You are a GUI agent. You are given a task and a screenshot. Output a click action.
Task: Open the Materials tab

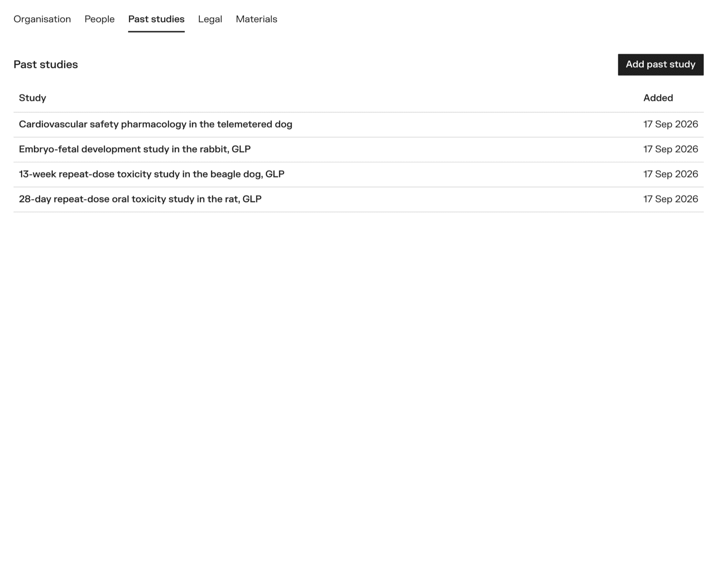(257, 19)
